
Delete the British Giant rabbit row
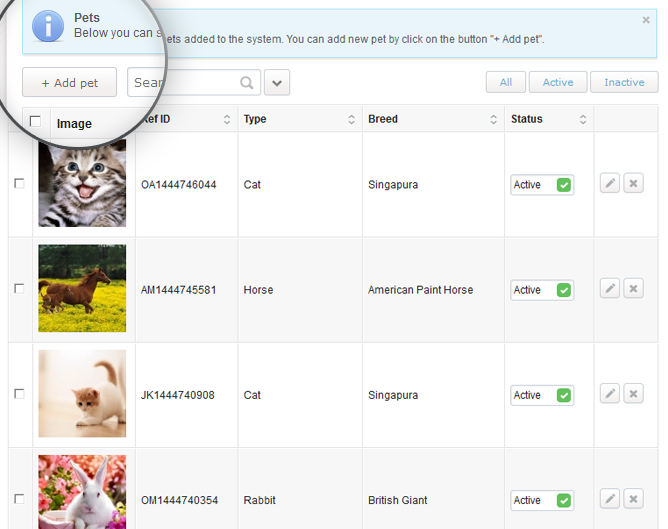(x=633, y=499)
